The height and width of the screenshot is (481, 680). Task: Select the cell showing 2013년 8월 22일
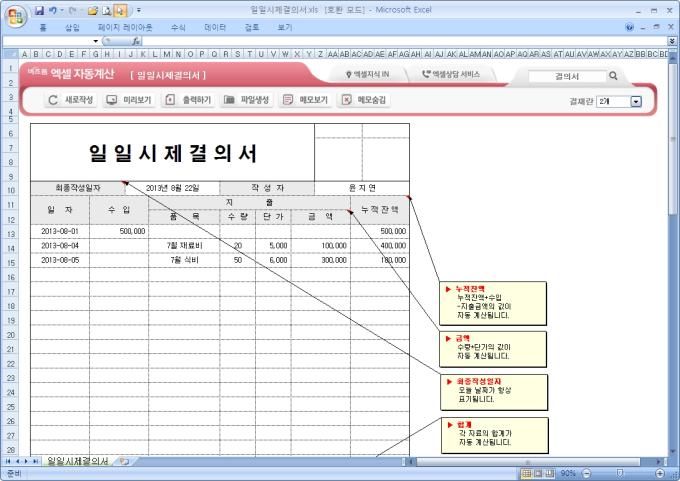(x=172, y=188)
